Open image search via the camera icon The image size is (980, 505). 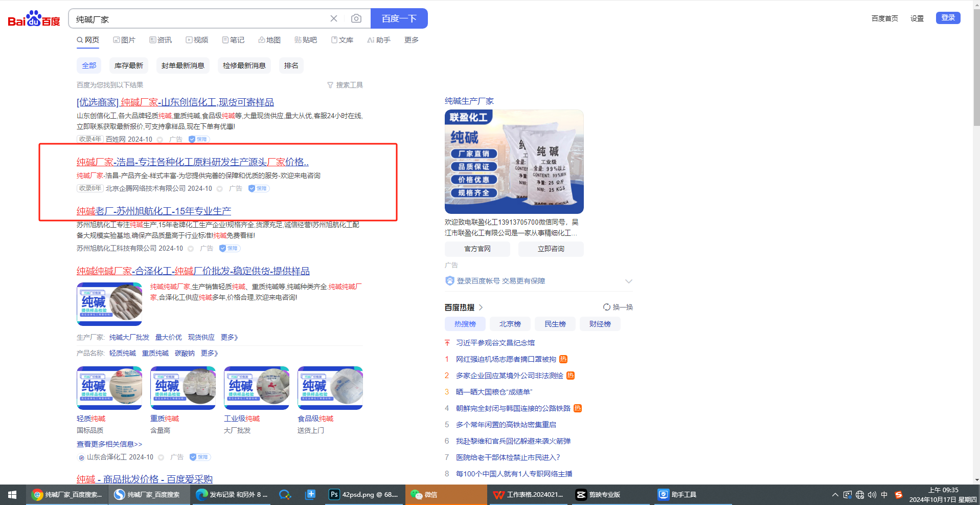[x=356, y=18]
